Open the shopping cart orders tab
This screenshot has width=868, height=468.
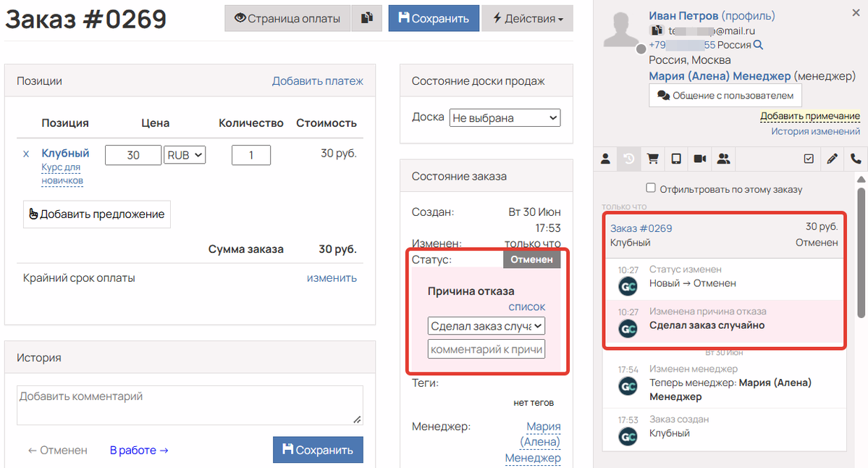click(653, 159)
